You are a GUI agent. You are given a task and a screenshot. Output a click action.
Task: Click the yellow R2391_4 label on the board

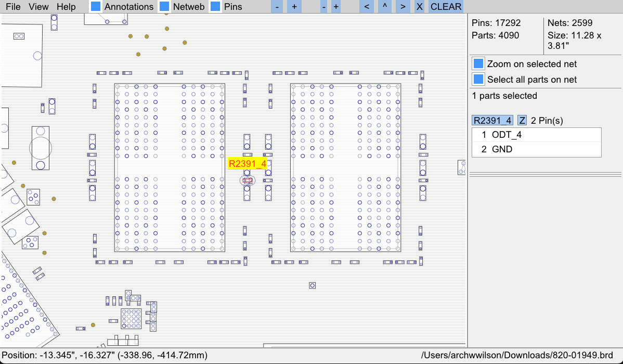pyautogui.click(x=248, y=164)
